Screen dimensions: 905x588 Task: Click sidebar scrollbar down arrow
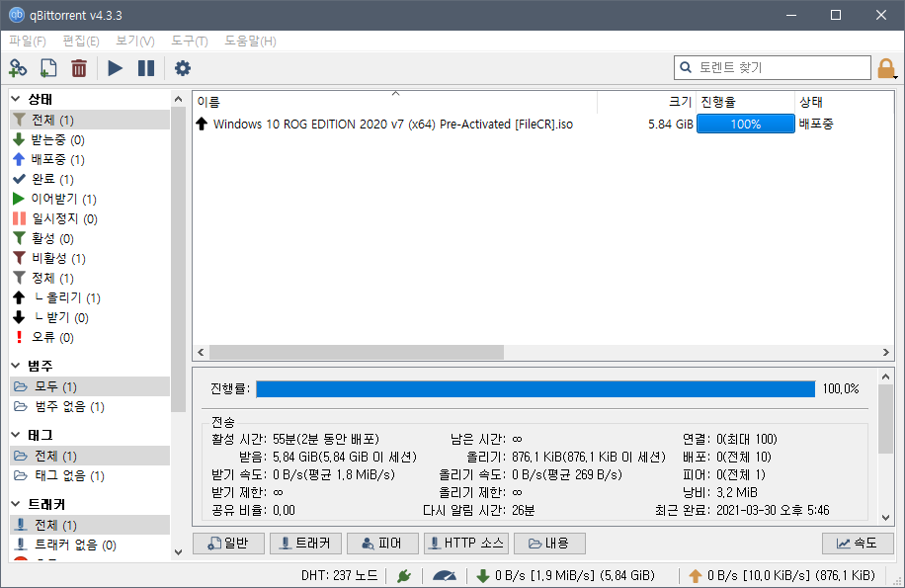pos(179,552)
